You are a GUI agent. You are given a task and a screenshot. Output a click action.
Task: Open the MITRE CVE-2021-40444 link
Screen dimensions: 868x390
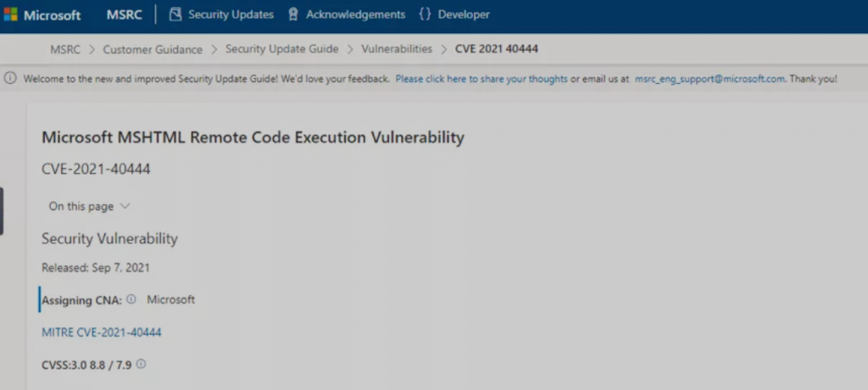102,332
